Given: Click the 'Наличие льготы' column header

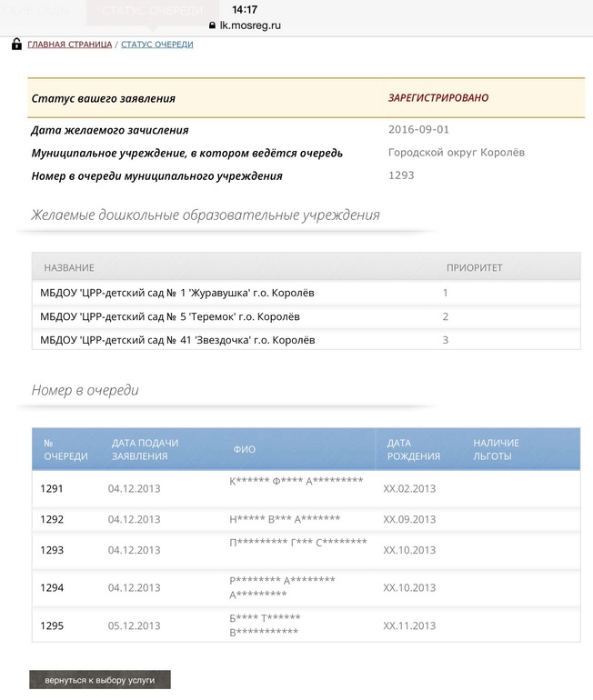Looking at the screenshot, I should tap(496, 449).
